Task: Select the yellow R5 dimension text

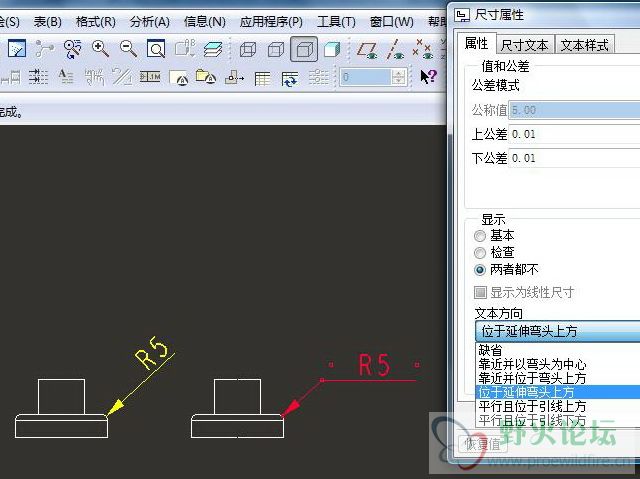Action: pos(151,353)
